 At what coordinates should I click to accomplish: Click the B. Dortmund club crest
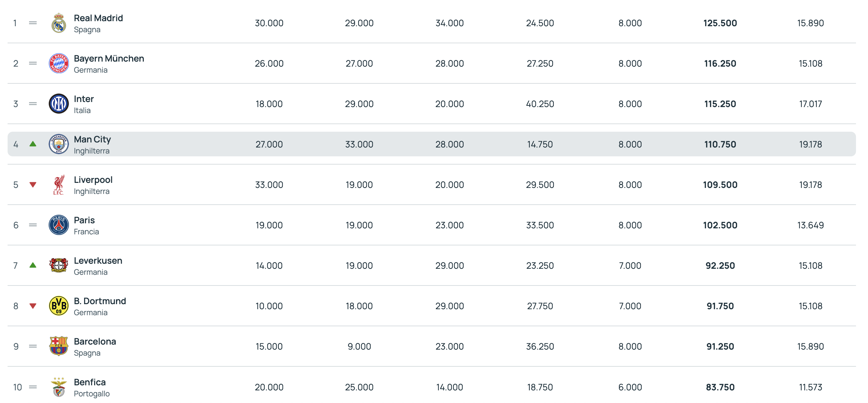[58, 306]
